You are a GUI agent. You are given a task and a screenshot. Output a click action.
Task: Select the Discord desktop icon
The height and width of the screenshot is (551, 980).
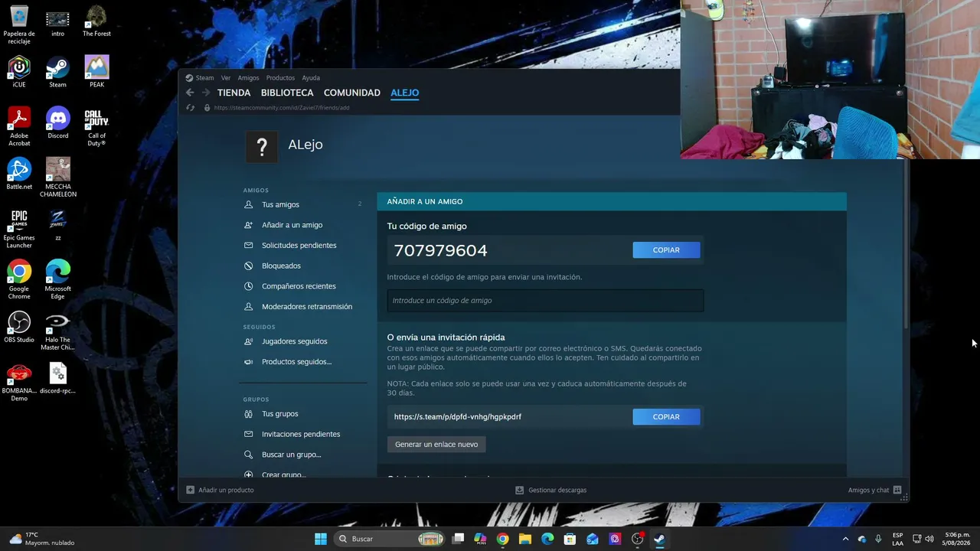[57, 123]
